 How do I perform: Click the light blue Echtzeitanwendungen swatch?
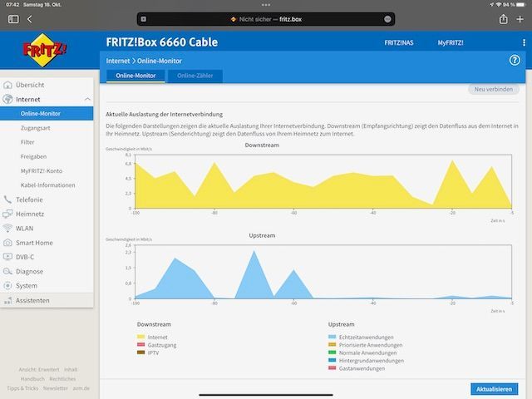click(x=332, y=337)
